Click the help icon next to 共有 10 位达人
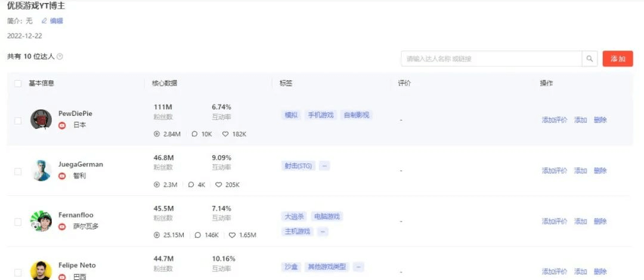This screenshot has height=280, width=644. pos(60,57)
